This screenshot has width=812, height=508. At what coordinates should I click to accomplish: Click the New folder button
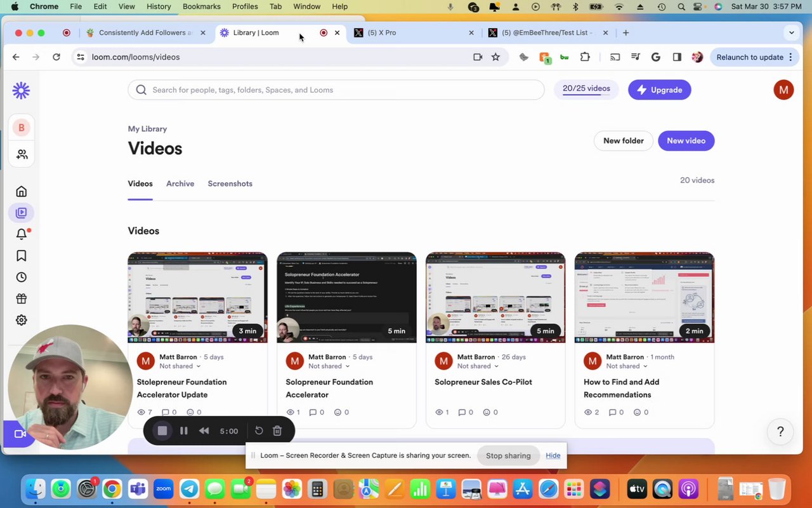point(624,141)
